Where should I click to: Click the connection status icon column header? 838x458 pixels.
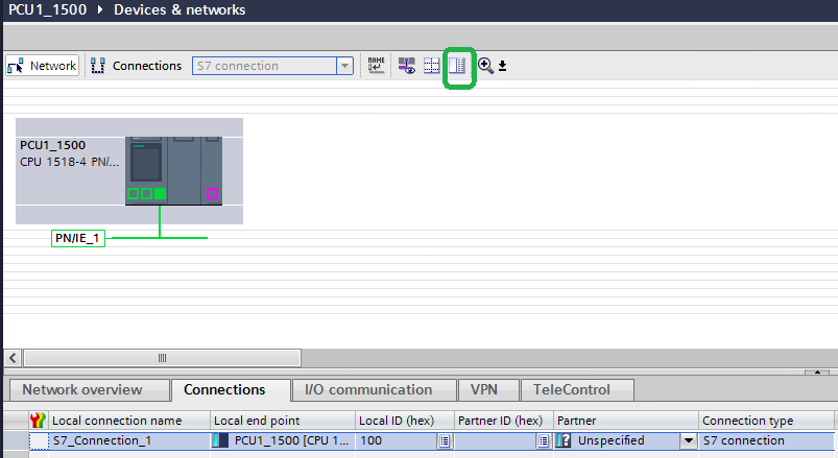pyautogui.click(x=37, y=421)
